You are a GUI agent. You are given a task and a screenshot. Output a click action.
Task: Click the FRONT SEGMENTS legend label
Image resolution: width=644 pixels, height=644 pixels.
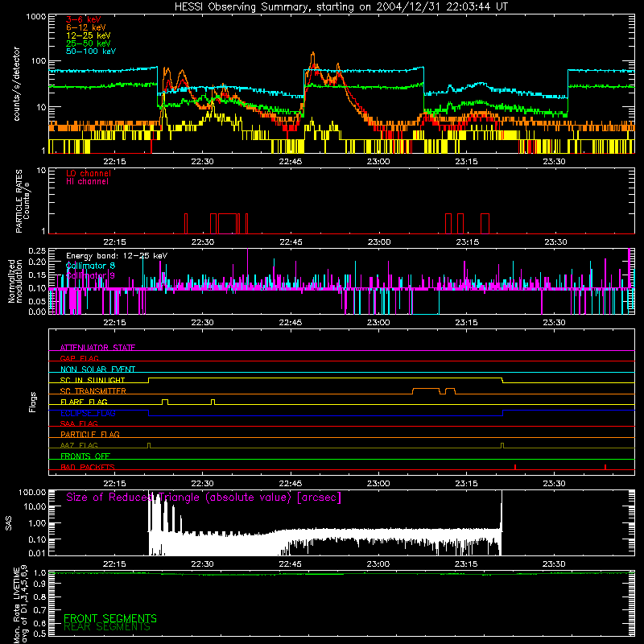[110, 618]
